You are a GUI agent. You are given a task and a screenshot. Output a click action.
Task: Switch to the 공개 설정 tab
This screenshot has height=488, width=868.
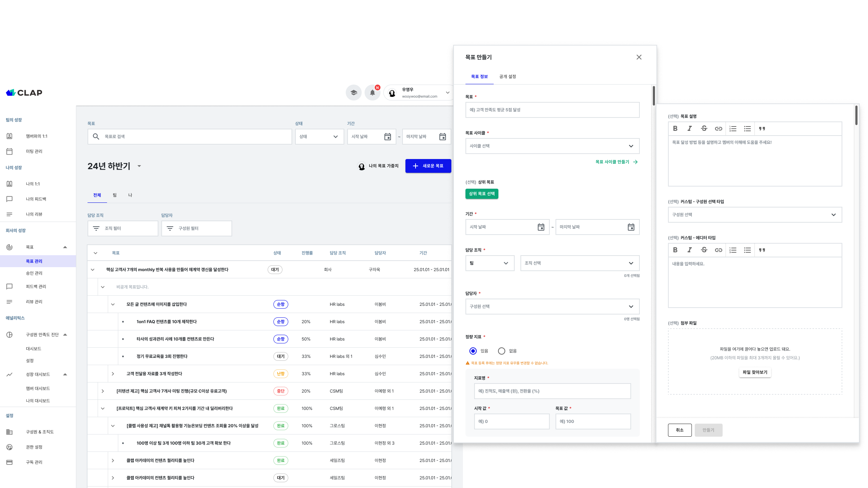click(x=507, y=77)
